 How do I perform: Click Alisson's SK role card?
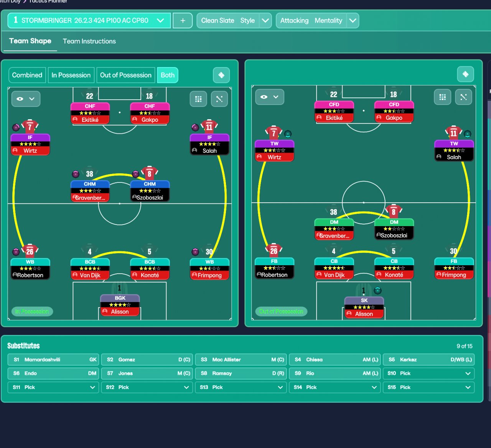point(364,307)
